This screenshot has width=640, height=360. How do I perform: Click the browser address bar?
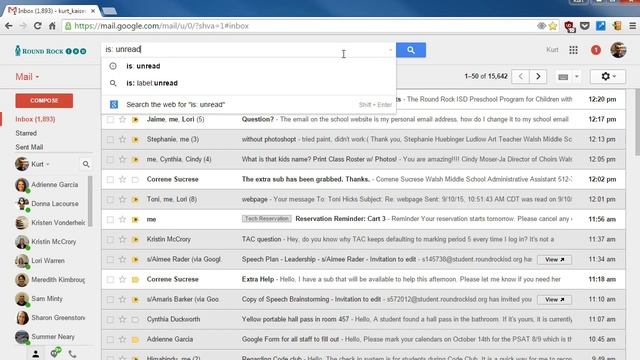pyautogui.click(x=302, y=26)
